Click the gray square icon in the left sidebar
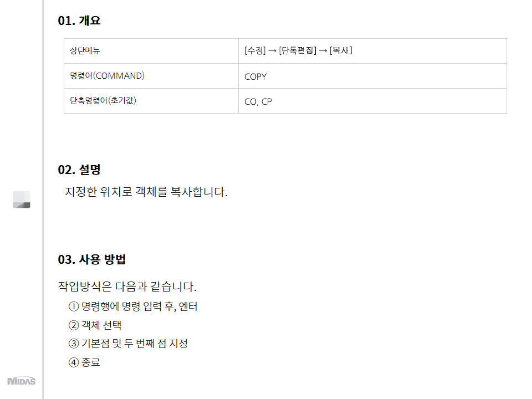 [x=22, y=199]
